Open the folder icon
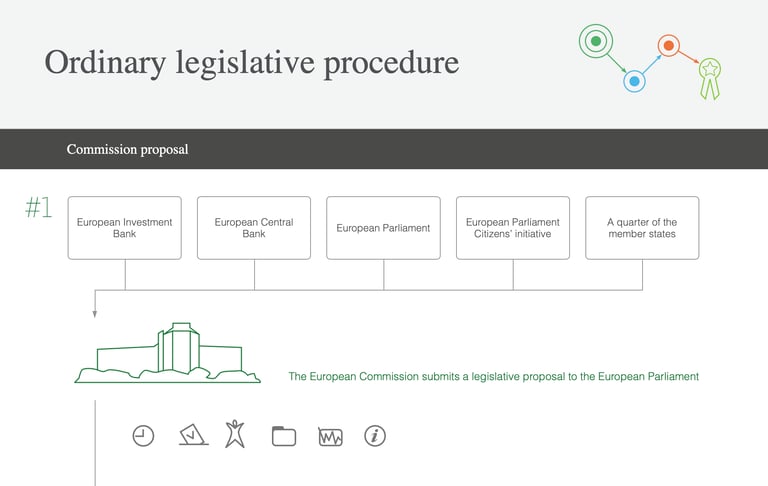This screenshot has width=768, height=486. 284,436
